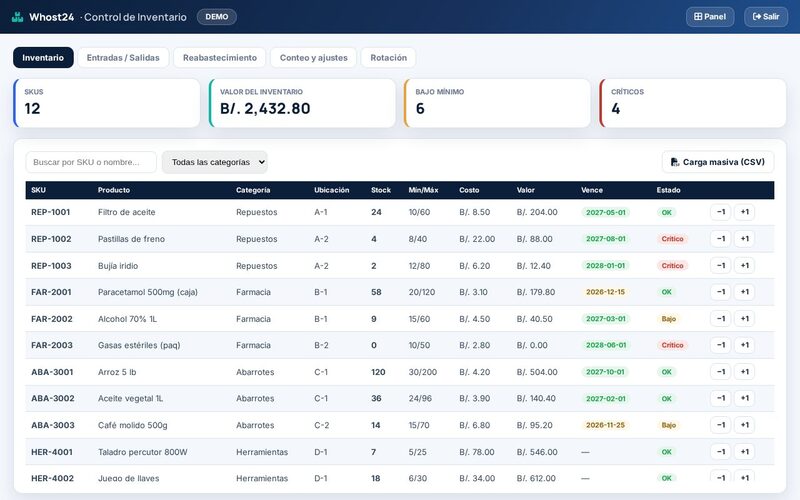Click the search by SKU or name field
The image size is (800, 500).
coord(91,162)
